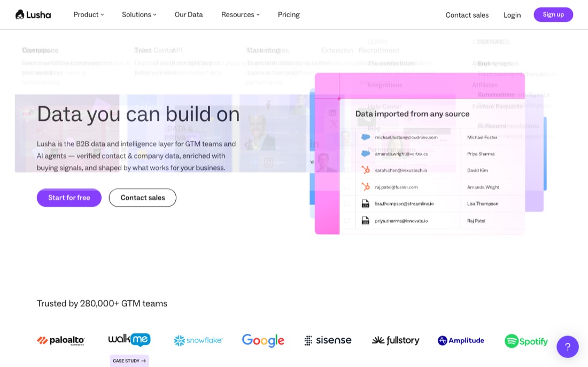Expand the Product menu chevron
588x367 pixels.
tap(102, 15)
